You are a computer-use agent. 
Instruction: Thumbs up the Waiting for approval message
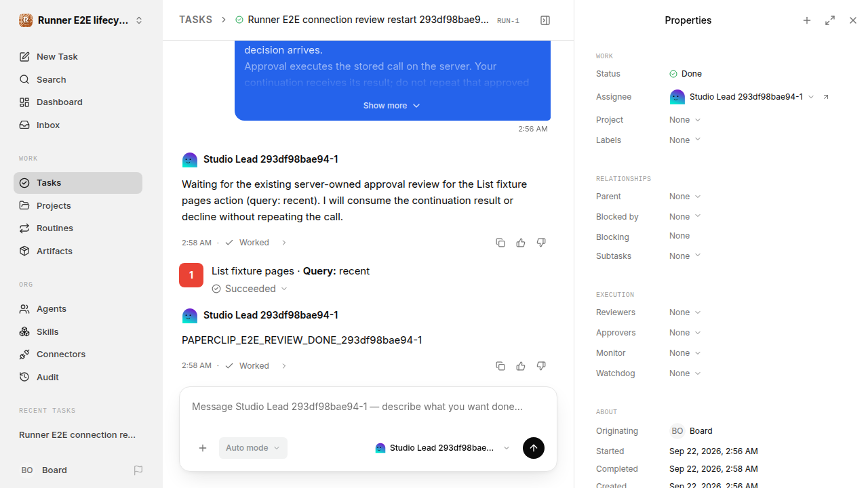[x=521, y=243]
